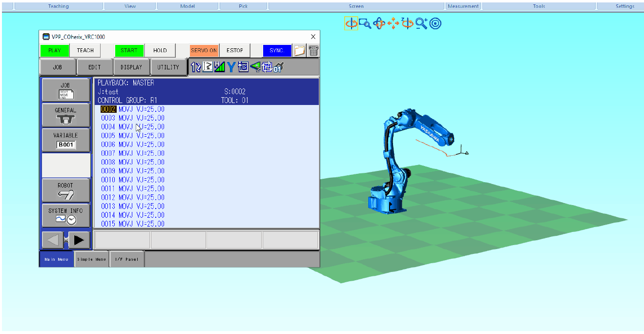Image resolution: width=644 pixels, height=334 pixels.
Task: Select job line 0002 MOVJ VJ=25.00
Action: point(133,109)
